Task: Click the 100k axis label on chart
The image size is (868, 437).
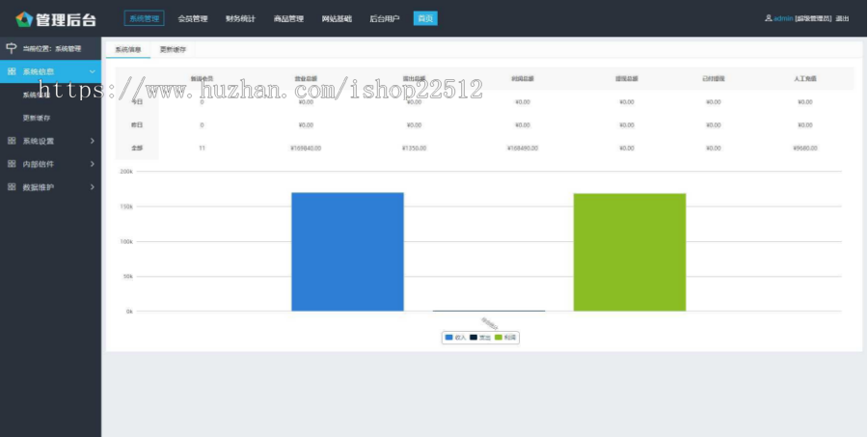Action: [126, 241]
